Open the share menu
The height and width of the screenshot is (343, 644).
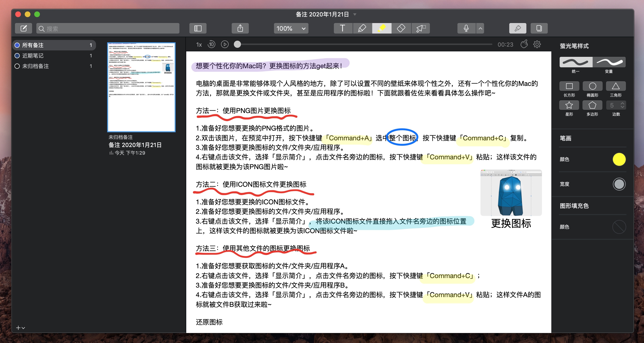(240, 28)
